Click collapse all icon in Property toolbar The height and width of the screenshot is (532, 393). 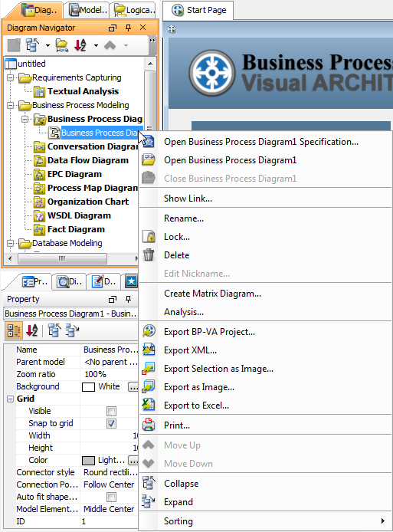pos(54,330)
